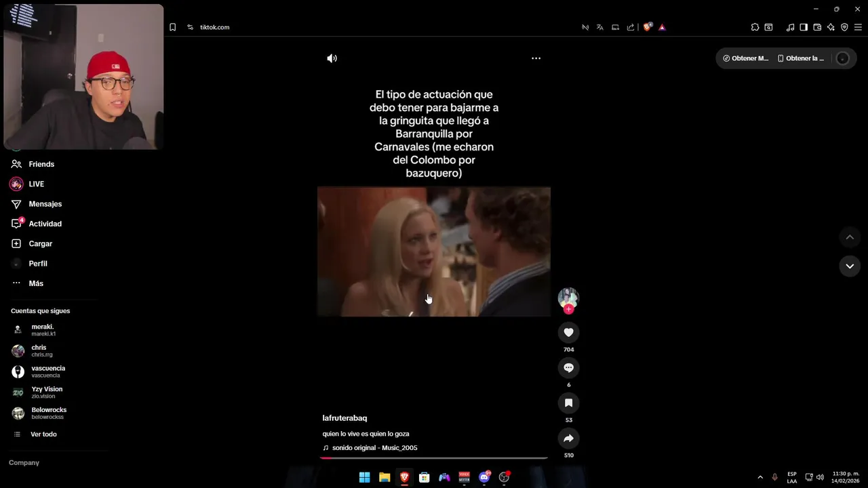Screen dimensions: 868x488
Task: Like the video with the heart icon
Action: 568,332
